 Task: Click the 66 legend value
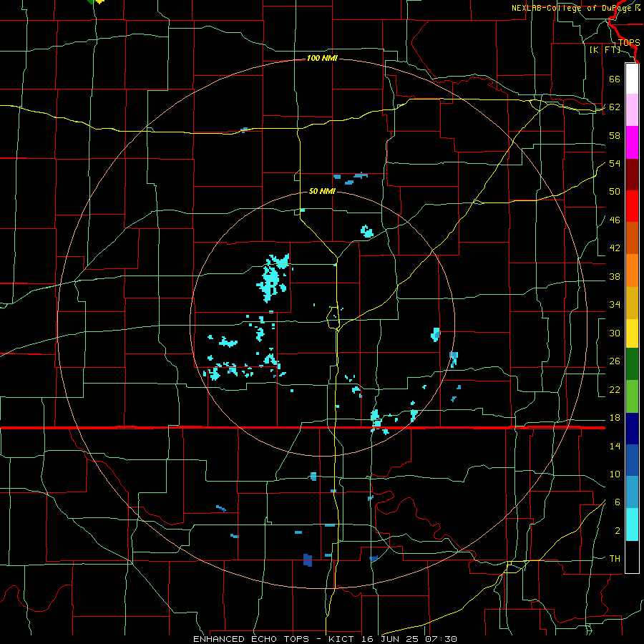pos(615,79)
